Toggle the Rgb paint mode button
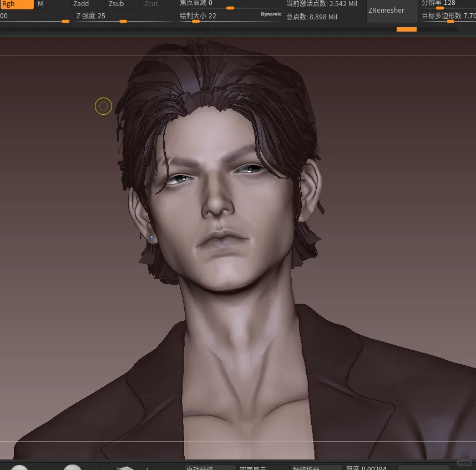This screenshot has height=470, width=476. point(17,4)
